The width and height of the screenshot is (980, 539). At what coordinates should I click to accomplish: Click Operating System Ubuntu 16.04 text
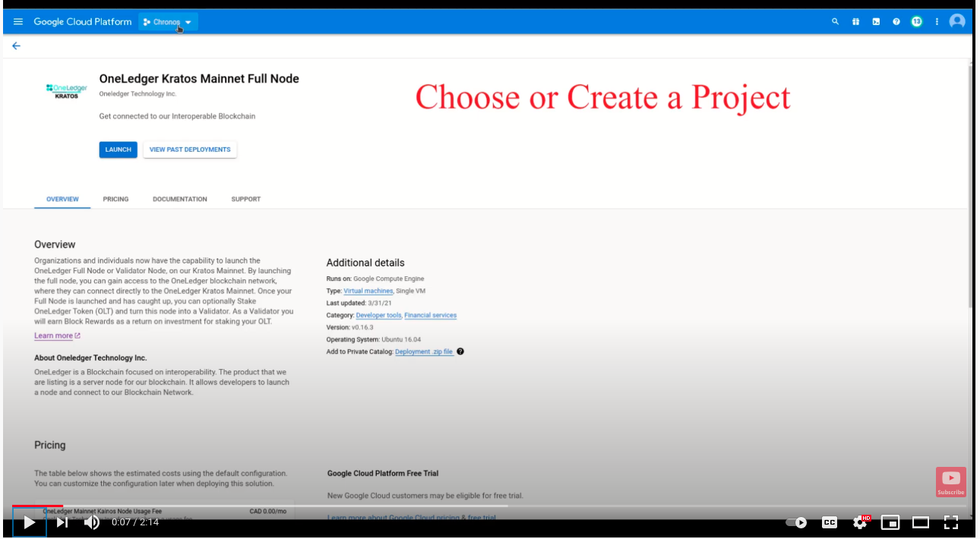374,339
